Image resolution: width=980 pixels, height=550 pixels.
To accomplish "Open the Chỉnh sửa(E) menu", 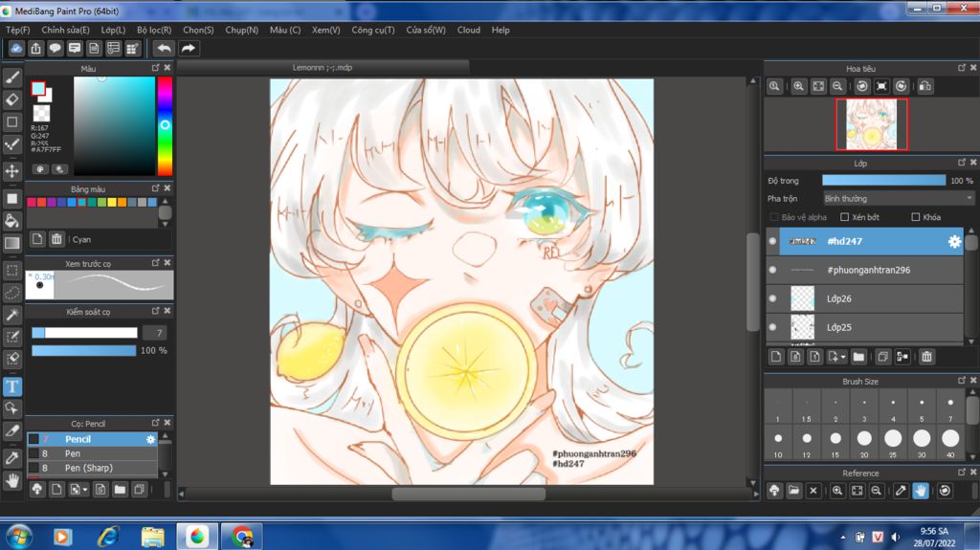I will pyautogui.click(x=65, y=30).
